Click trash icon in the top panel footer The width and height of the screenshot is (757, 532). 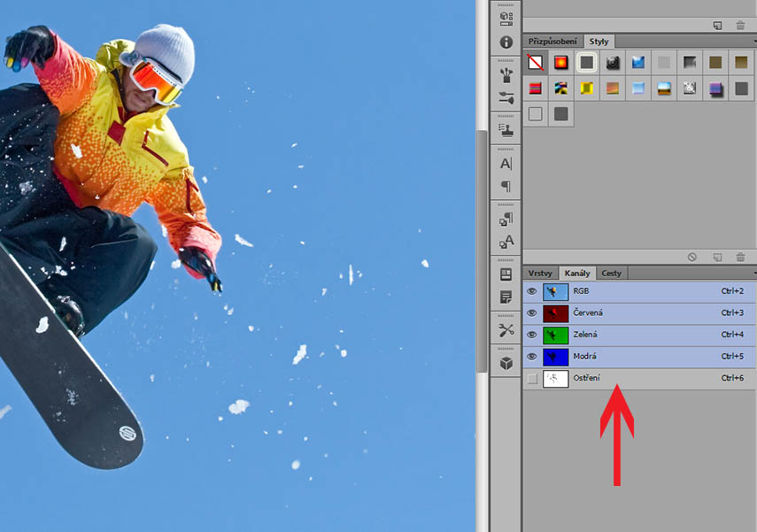[740, 25]
